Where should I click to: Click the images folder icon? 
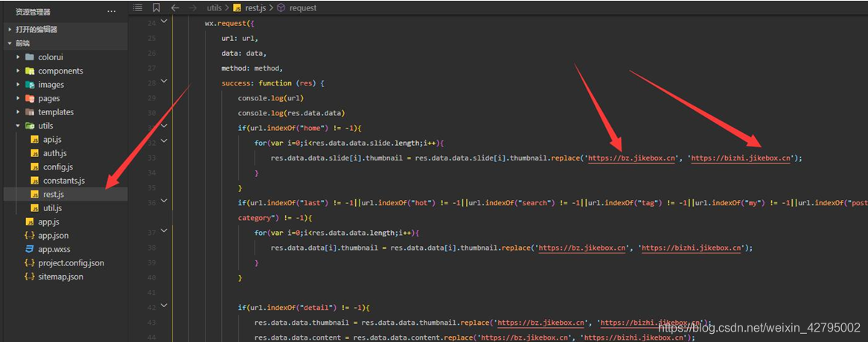pyautogui.click(x=29, y=85)
